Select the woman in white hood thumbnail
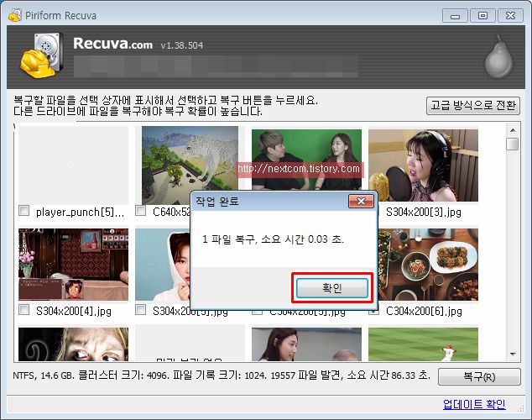532x420 pixels. tap(163, 265)
